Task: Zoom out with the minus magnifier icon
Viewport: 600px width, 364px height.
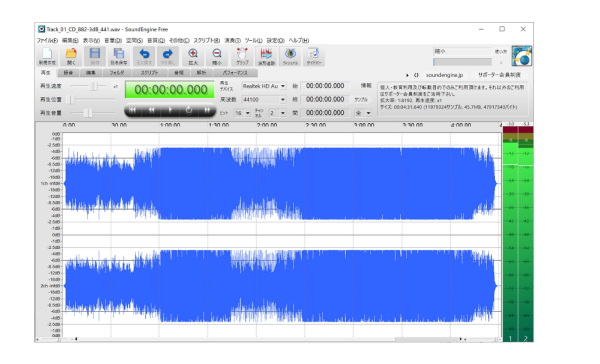Action: (217, 56)
